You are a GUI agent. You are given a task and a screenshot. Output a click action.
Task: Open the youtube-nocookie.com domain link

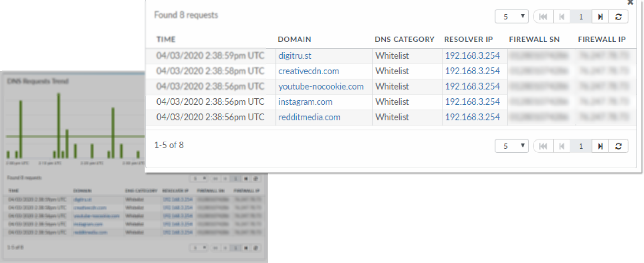coord(321,86)
